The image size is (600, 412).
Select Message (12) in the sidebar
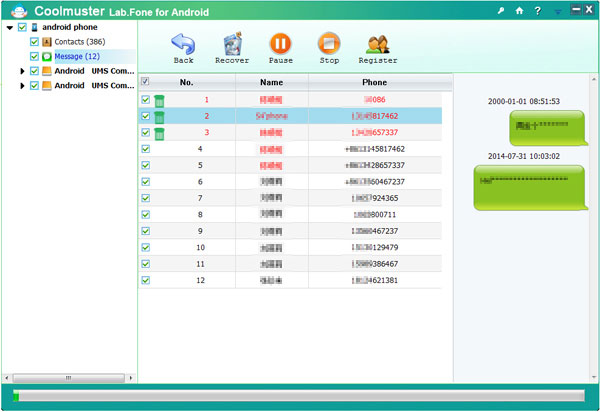click(x=76, y=56)
